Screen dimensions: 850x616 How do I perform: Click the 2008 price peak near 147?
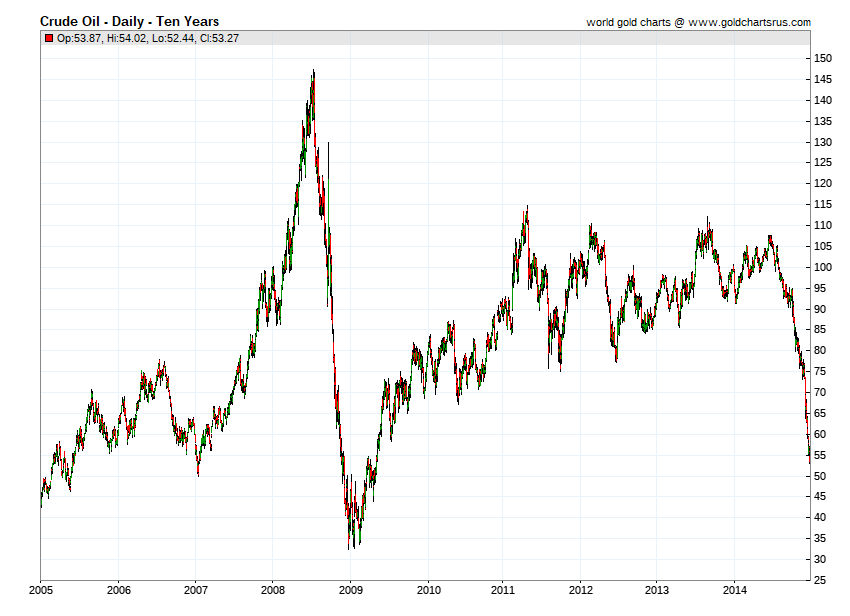point(313,72)
